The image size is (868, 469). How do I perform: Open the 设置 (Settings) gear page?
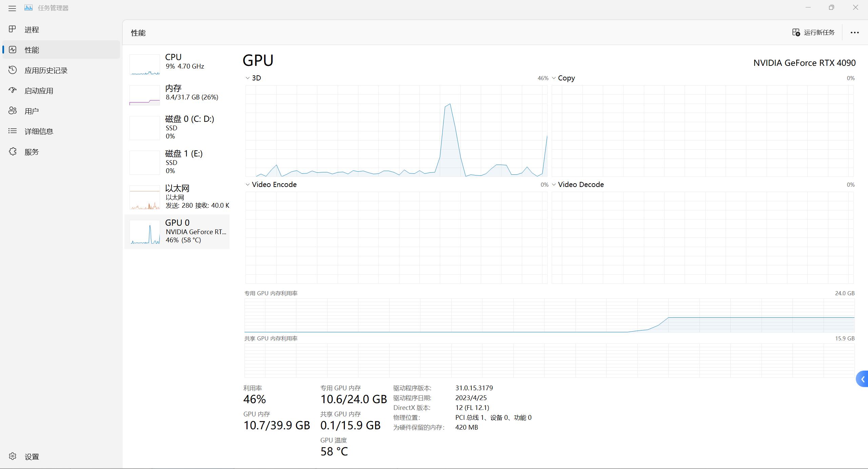click(x=13, y=456)
